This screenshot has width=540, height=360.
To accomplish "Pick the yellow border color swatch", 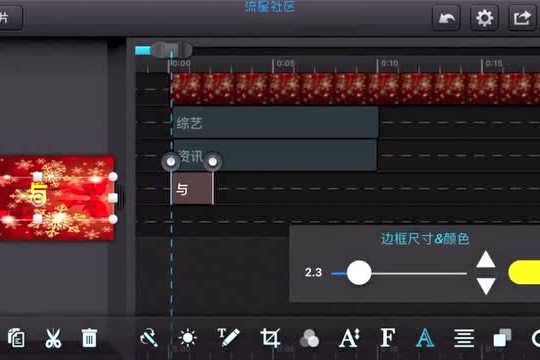I will click(x=524, y=272).
